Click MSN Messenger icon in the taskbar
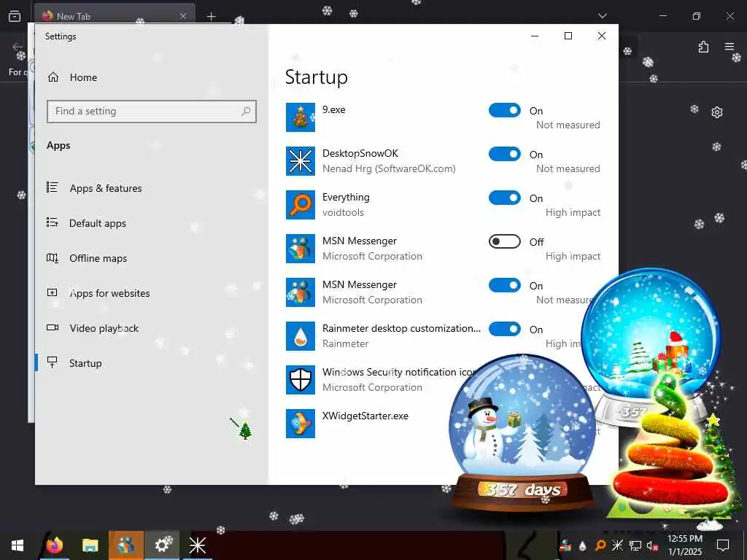The width and height of the screenshot is (747, 560). (125, 545)
